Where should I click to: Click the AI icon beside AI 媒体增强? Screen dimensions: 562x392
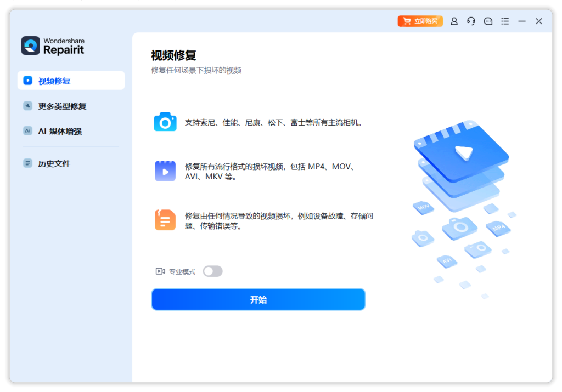click(x=27, y=131)
